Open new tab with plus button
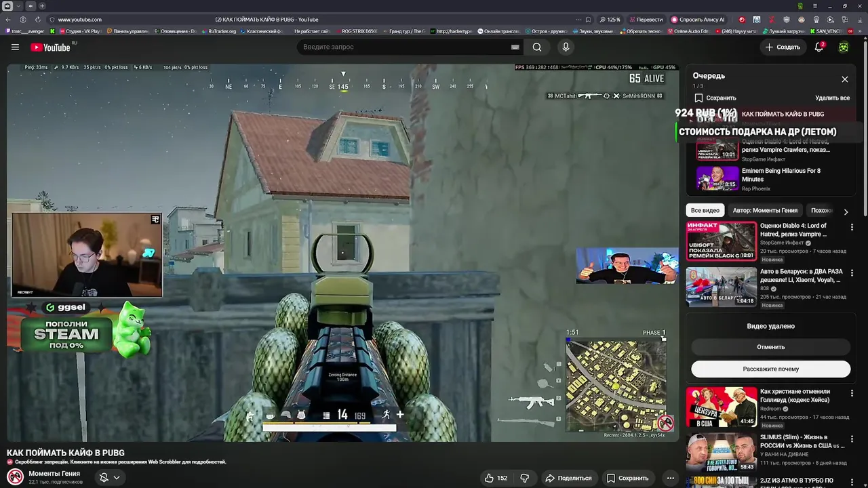 pyautogui.click(x=42, y=6)
